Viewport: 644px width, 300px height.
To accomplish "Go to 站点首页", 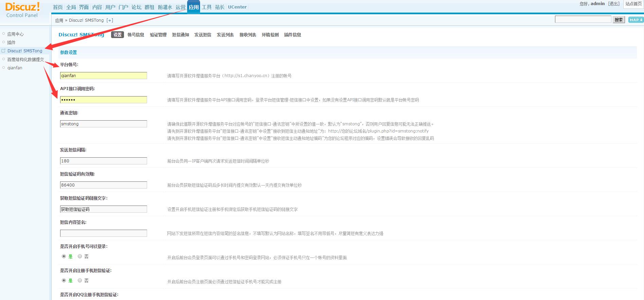I will [633, 4].
